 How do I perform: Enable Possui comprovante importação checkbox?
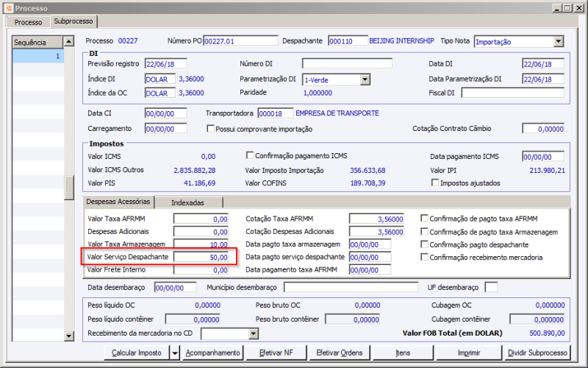coord(211,129)
